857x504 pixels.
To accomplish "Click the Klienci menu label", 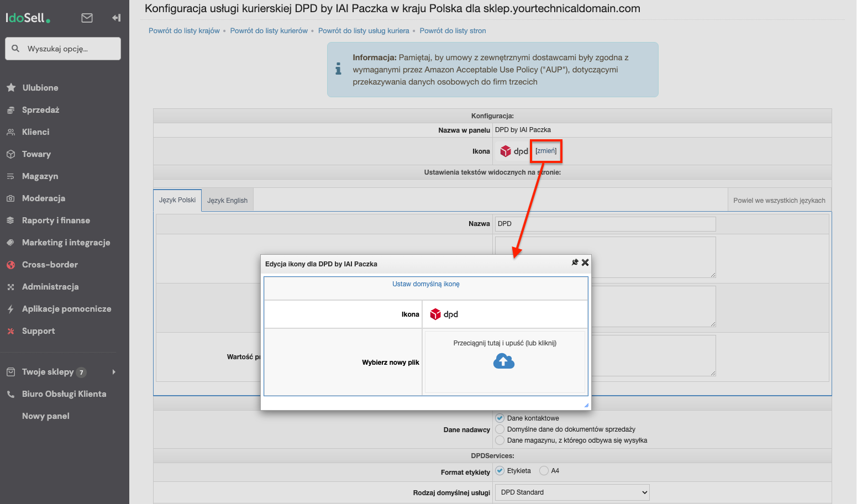I will click(36, 132).
